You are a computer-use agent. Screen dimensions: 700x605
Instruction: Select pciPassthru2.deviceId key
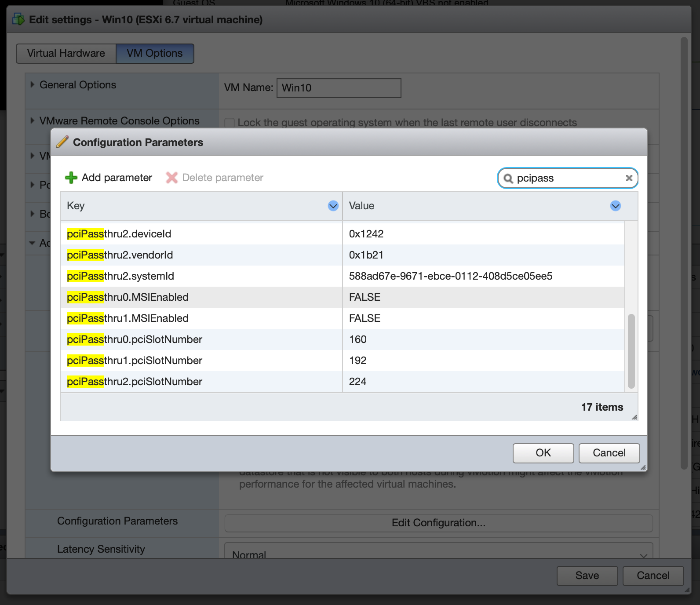119,234
